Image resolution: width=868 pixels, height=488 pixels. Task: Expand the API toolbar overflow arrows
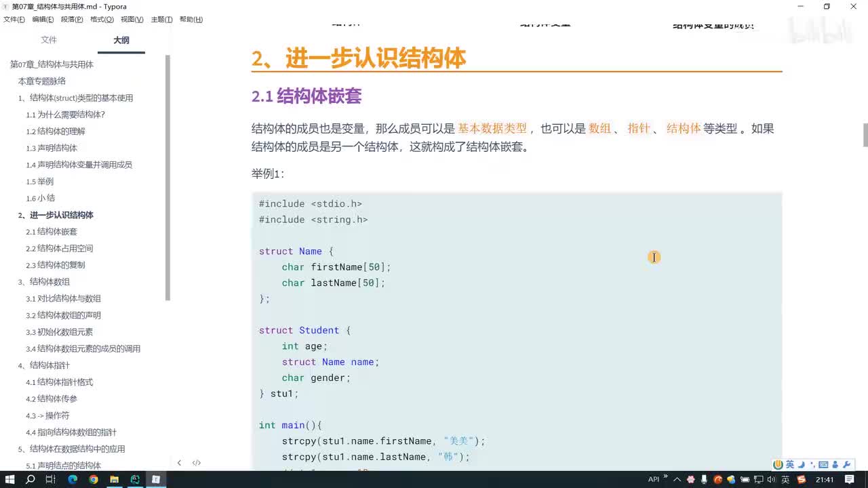pos(665,476)
